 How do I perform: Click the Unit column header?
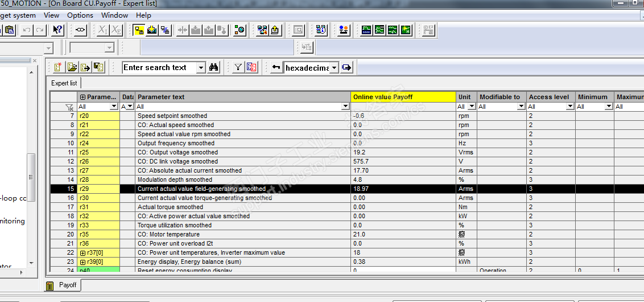click(467, 97)
